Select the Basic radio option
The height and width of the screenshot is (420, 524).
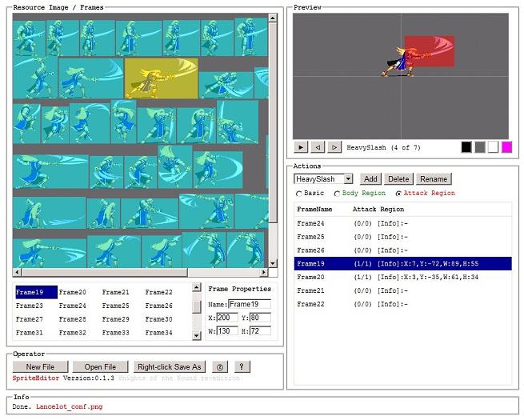299,194
